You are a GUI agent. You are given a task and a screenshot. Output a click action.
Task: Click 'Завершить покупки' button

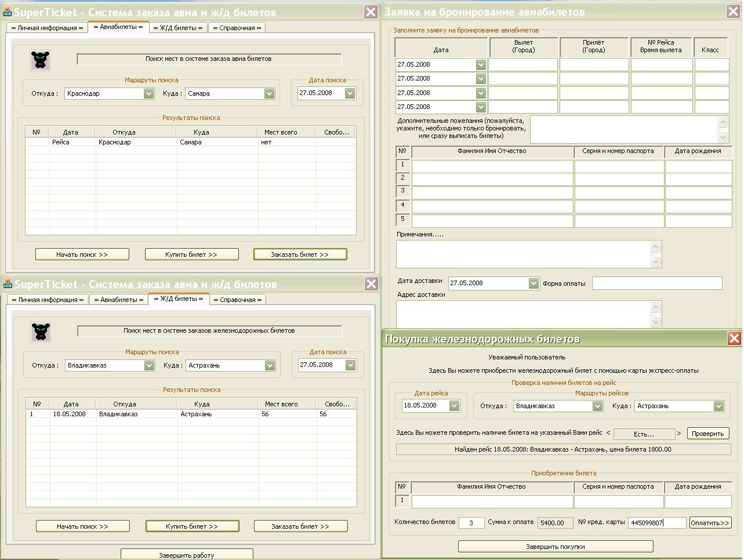tap(555, 547)
